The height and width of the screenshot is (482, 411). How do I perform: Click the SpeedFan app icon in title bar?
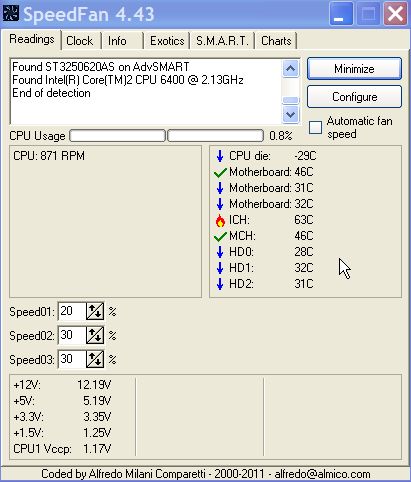[x=11, y=13]
